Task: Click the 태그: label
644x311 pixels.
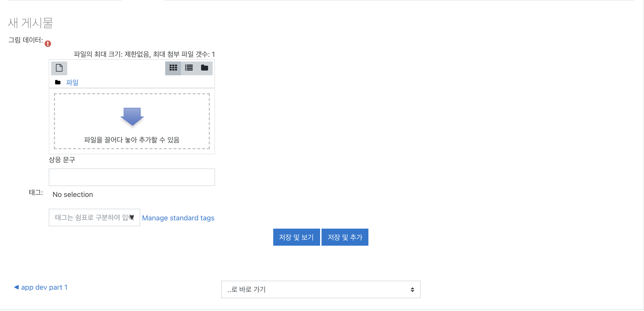Action: tap(36, 192)
